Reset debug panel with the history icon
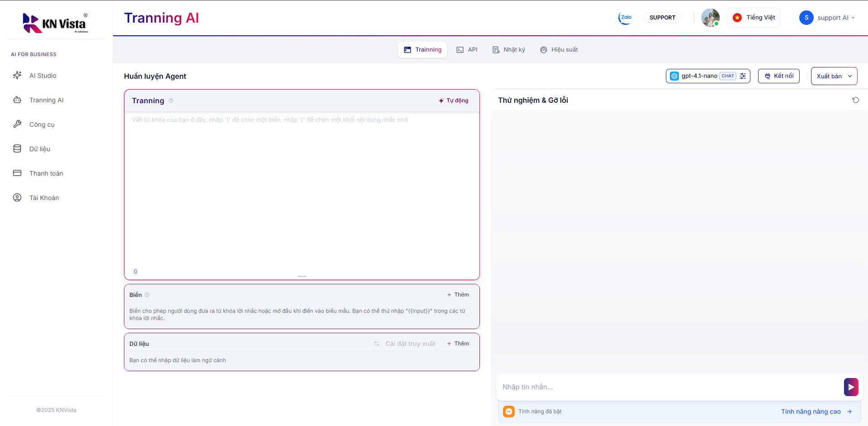This screenshot has width=868, height=426. (855, 100)
